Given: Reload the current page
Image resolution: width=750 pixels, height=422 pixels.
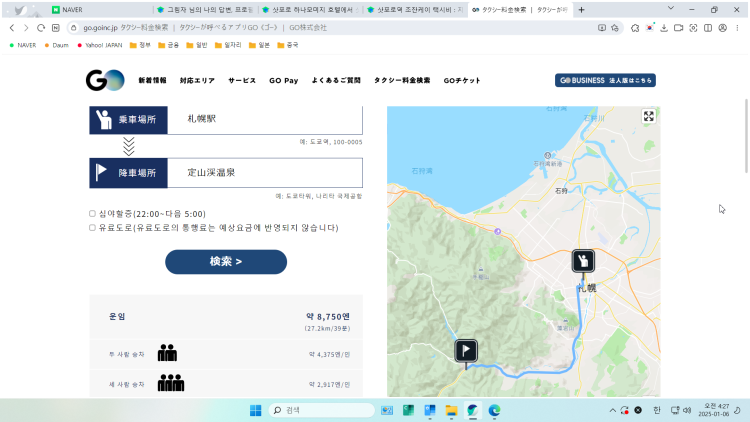Looking at the screenshot, I should (41, 28).
